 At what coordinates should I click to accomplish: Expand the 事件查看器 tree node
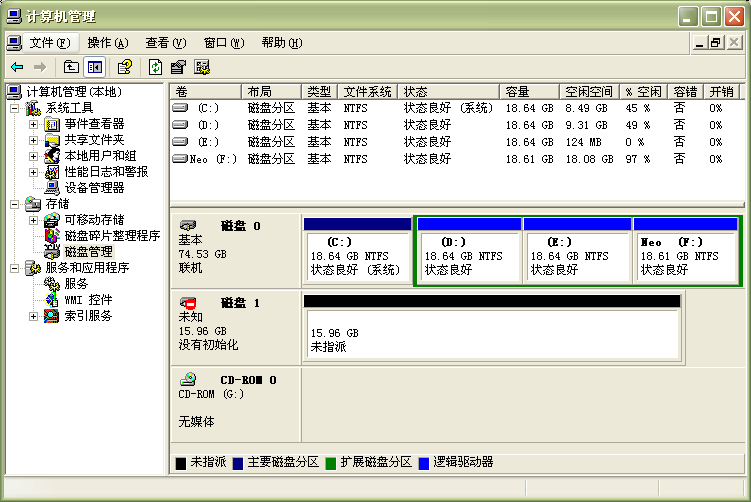click(x=33, y=125)
